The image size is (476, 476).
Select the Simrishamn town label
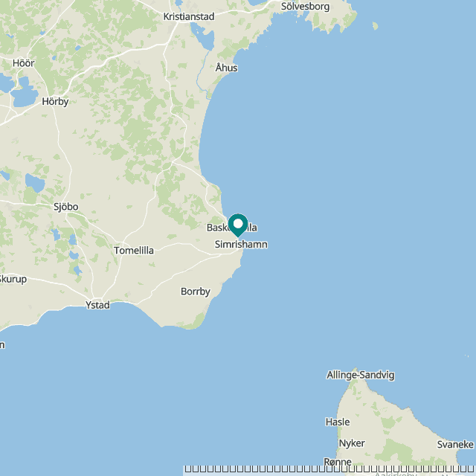coord(241,245)
